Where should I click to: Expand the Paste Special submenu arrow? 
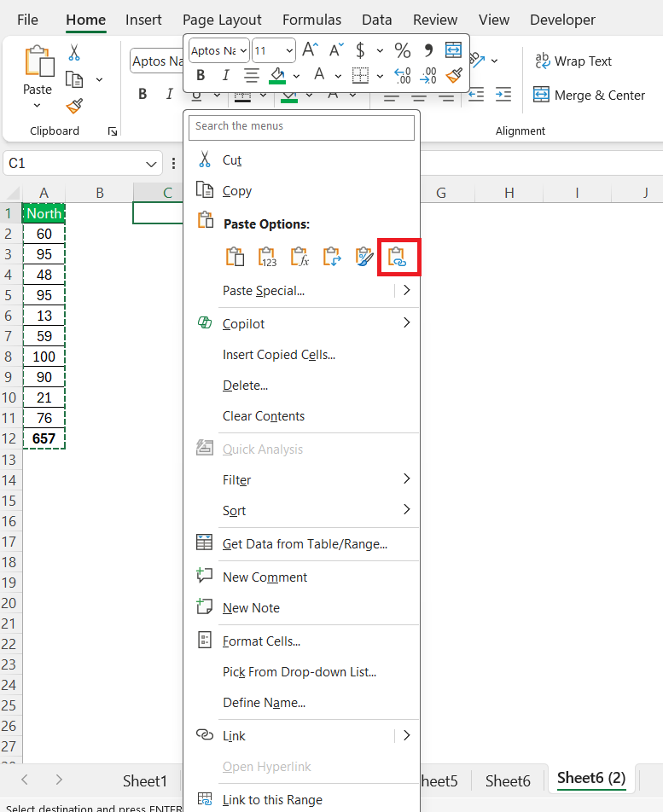pos(407,291)
